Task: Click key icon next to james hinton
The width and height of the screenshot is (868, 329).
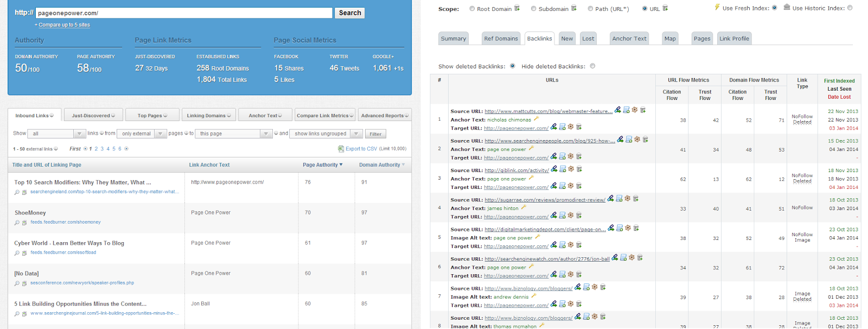Action: (524, 207)
